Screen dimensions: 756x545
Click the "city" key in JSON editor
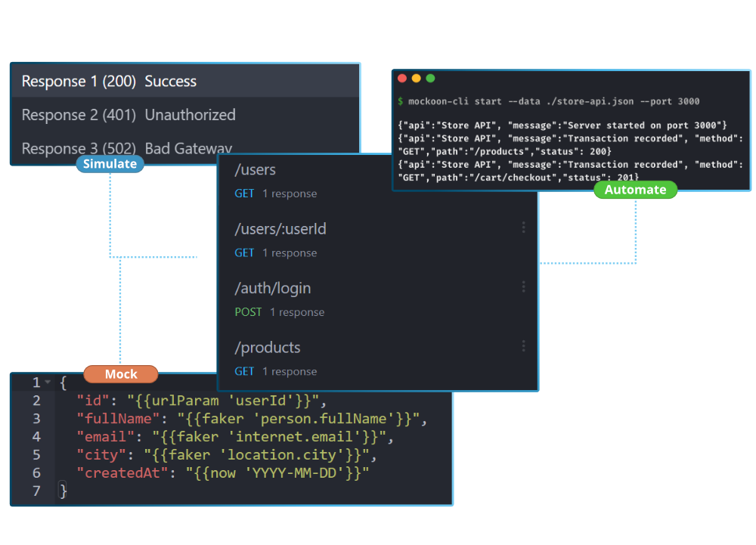point(101,454)
